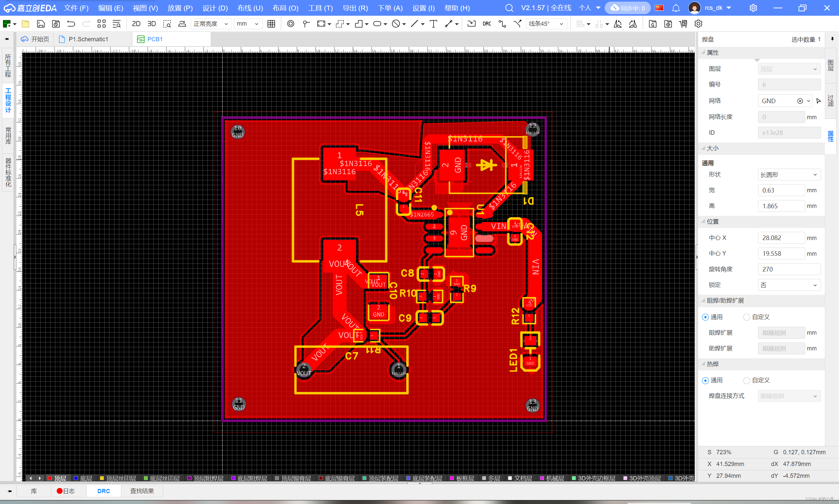Click the 中心 X coordinate input field
This screenshot has height=504, width=839.
pyautogui.click(x=781, y=237)
